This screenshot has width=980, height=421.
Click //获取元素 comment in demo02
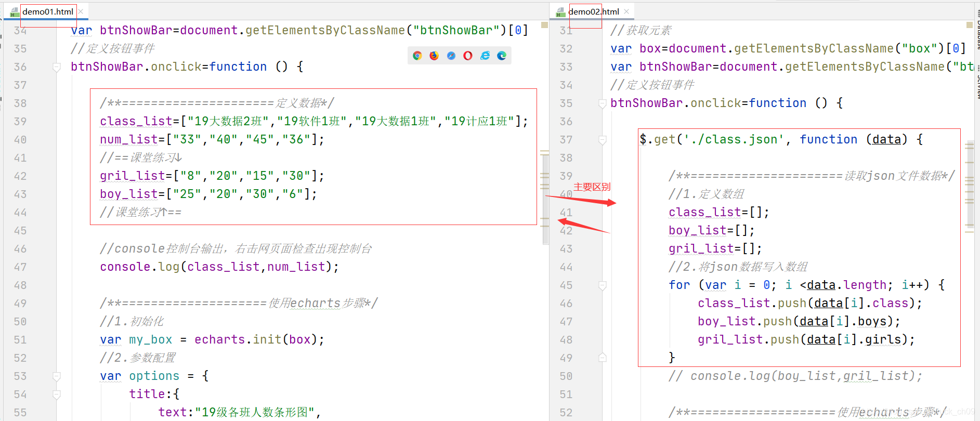pyautogui.click(x=641, y=30)
